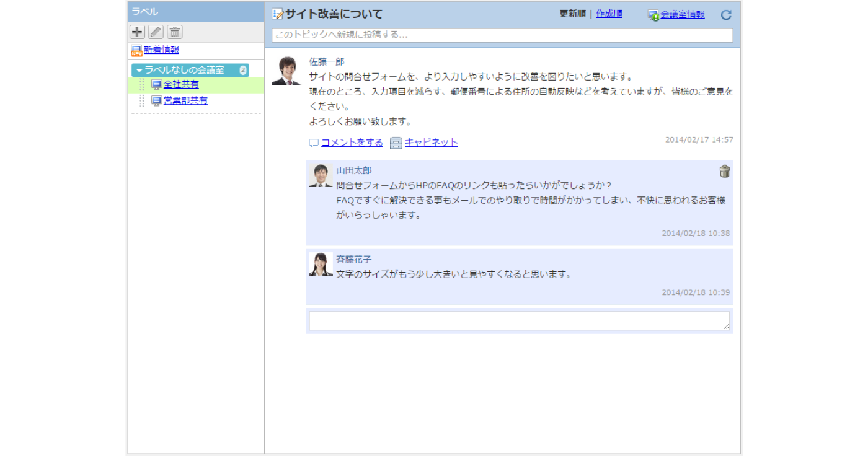The image size is (868, 456).
Task: Click the timestamp 2014/02/18 10:39
Action: coord(696,292)
